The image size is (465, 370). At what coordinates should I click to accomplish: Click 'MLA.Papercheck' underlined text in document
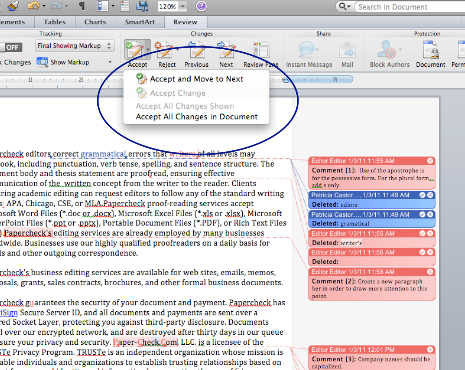coord(115,203)
